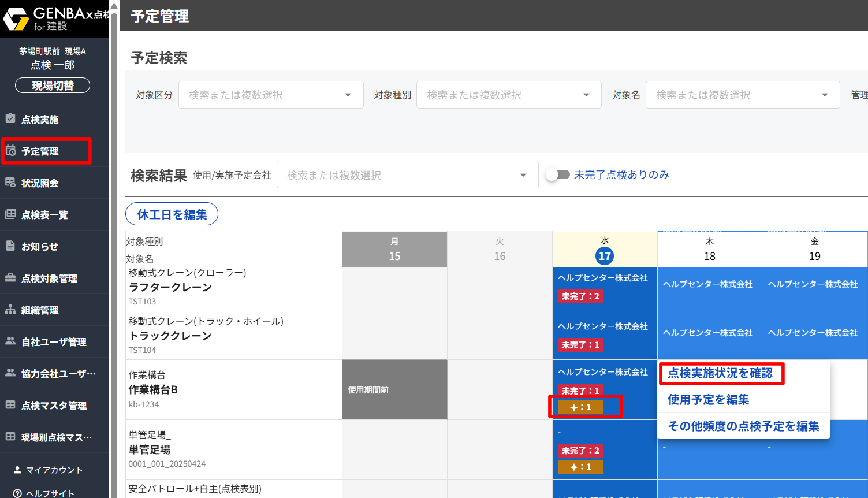Click the 対象名 search input field

[733, 95]
